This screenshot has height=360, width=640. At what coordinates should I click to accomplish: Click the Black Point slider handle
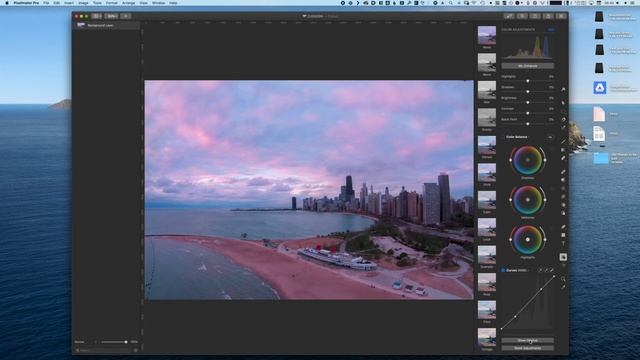click(x=528, y=124)
